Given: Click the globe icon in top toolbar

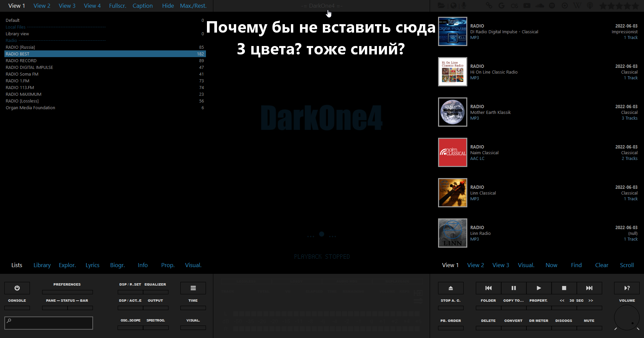Looking at the screenshot, I should click(454, 6).
